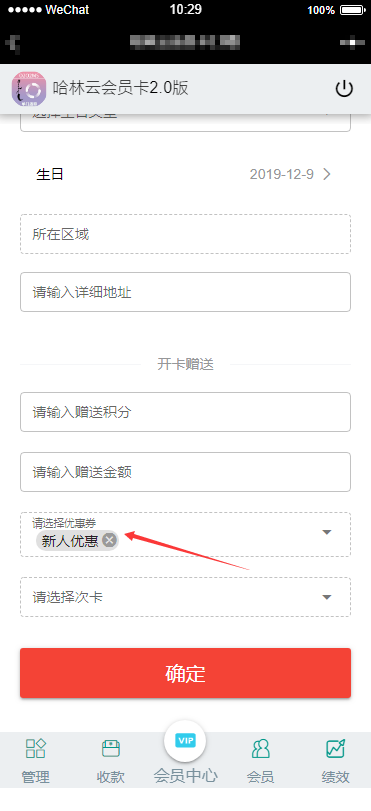Open the 会员 people icon
The image size is (371, 811).
tap(260, 748)
